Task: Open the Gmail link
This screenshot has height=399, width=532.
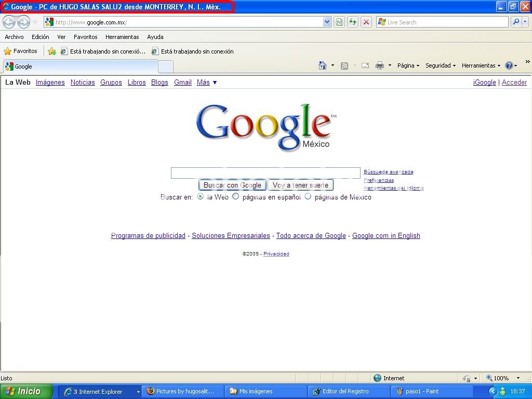Action: [x=183, y=83]
